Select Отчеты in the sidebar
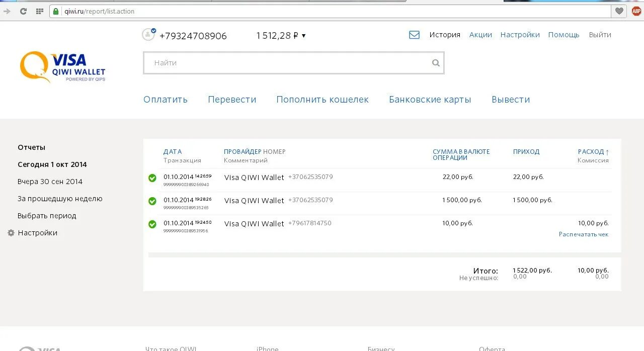Screen dimensions: 644x351 (x=31, y=147)
